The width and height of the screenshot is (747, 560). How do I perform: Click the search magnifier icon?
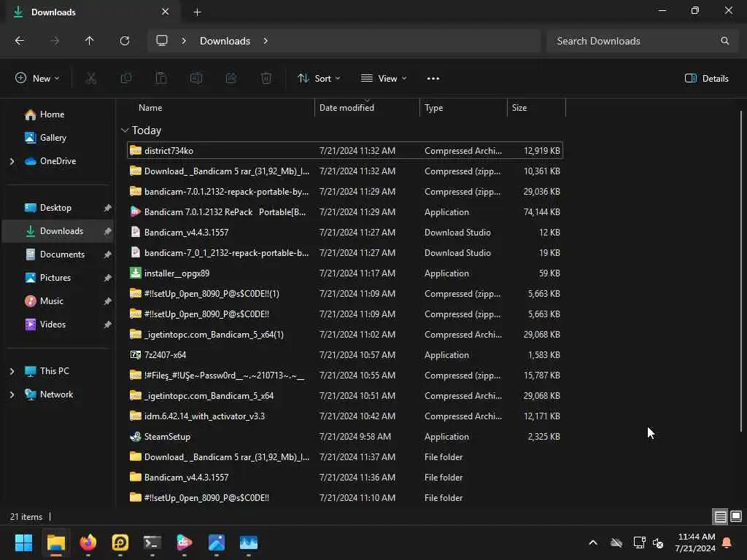(724, 41)
